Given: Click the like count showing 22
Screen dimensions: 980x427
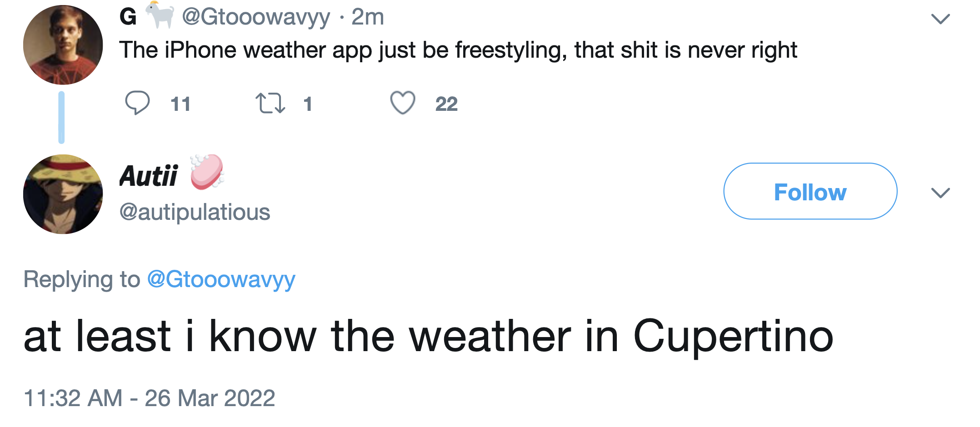Looking at the screenshot, I should (x=446, y=104).
